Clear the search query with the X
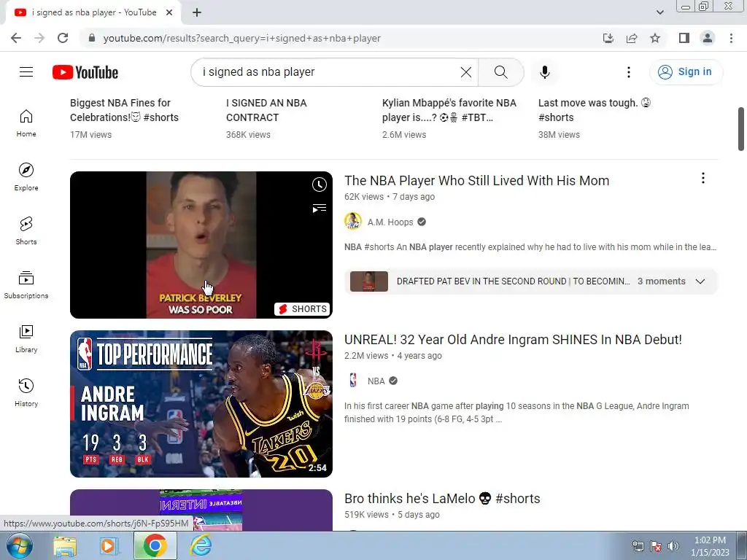 click(466, 72)
